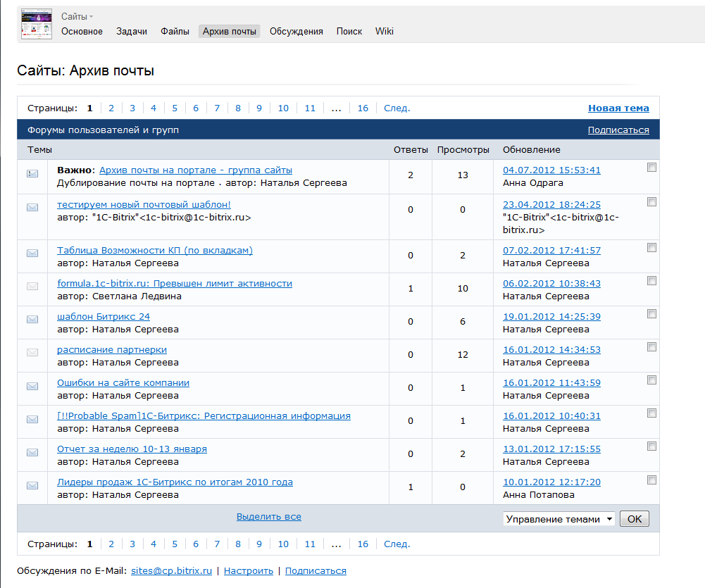The width and height of the screenshot is (705, 588).
Task: Open the 'Управление темами' dropdown
Action: (x=559, y=519)
